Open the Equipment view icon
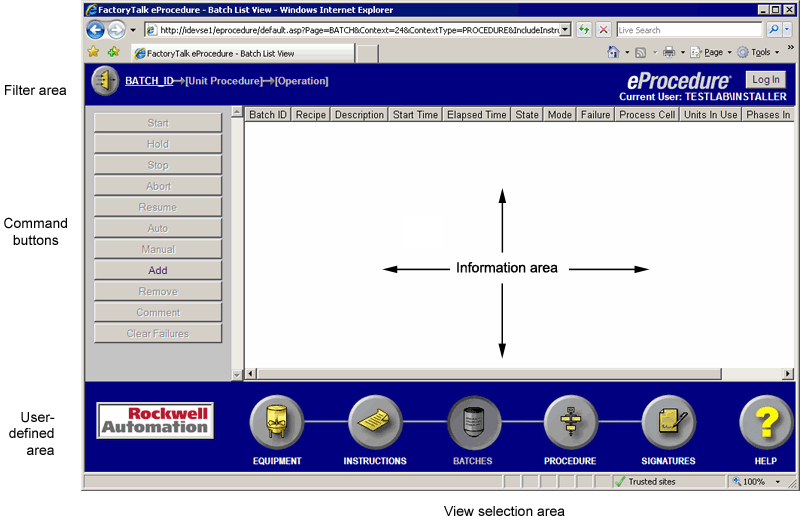Image resolution: width=800 pixels, height=528 pixels. 277,422
